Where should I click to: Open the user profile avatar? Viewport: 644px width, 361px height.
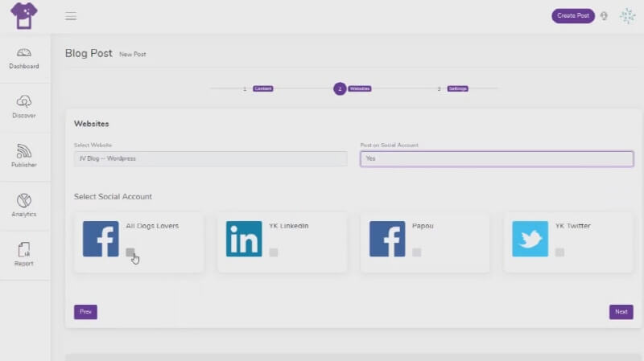click(x=628, y=16)
